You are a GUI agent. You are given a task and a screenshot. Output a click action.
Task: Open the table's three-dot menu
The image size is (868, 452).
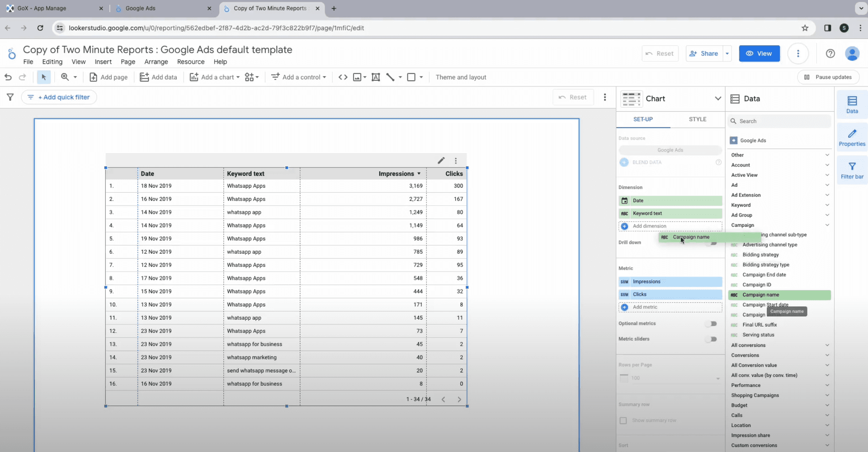[x=456, y=161]
